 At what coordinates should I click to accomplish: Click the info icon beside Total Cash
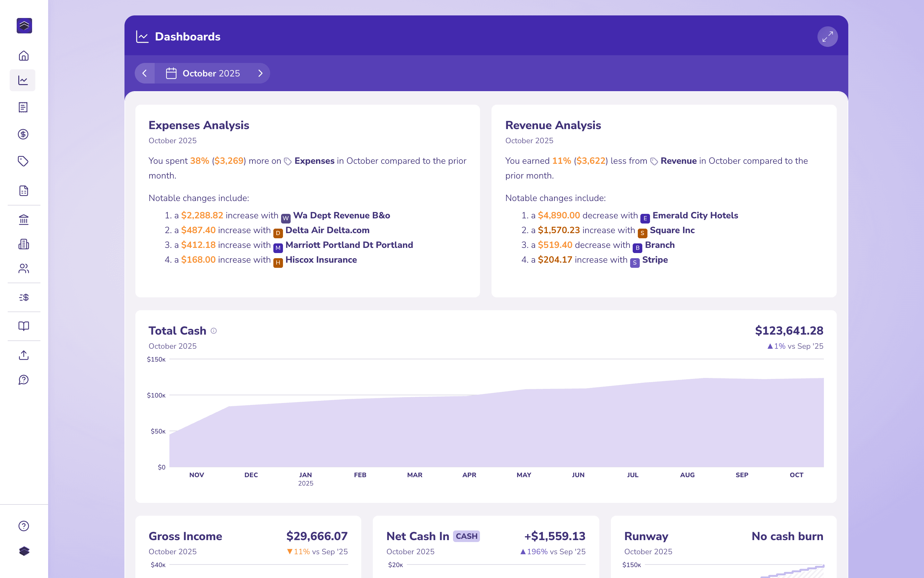[214, 331]
